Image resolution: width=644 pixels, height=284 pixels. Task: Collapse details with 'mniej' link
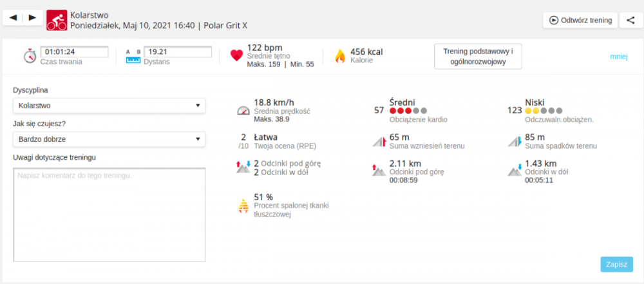pos(618,57)
